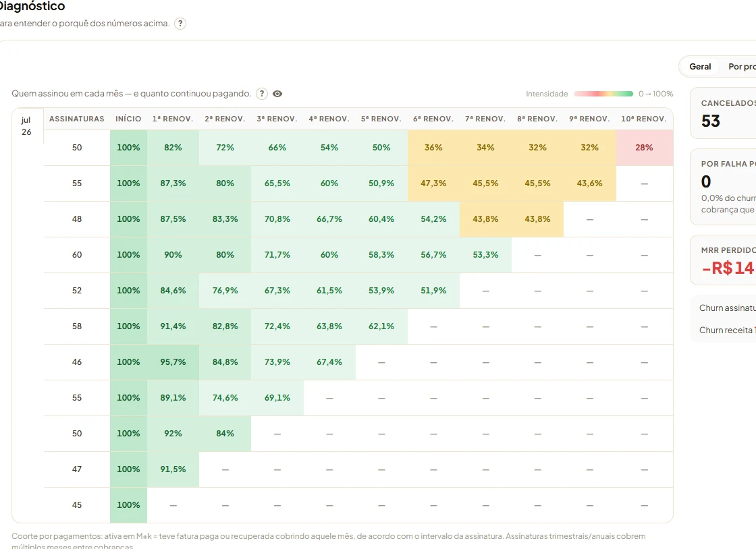
Task: Open the help tooltip next to cohort description
Action: [262, 94]
